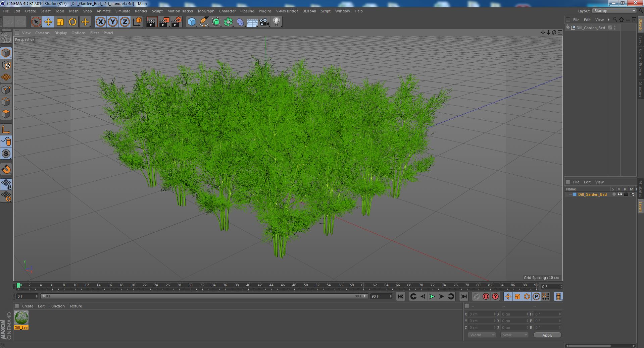Open the material manager Create menu
The height and width of the screenshot is (348, 644).
28,306
